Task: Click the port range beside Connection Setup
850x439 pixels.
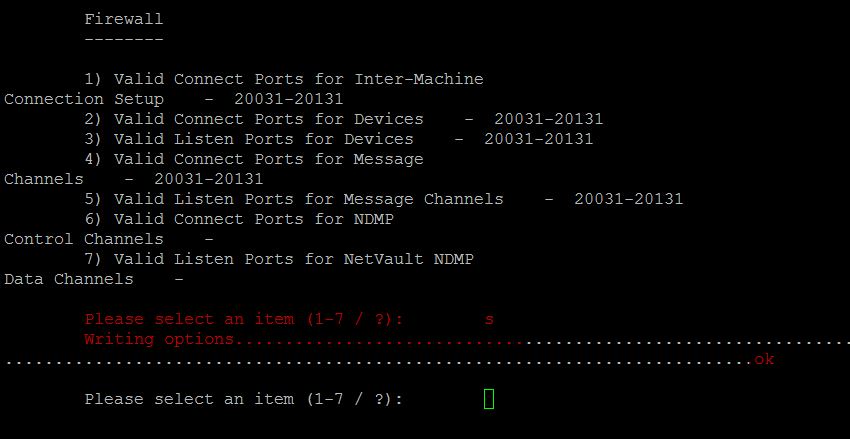Action: (288, 99)
